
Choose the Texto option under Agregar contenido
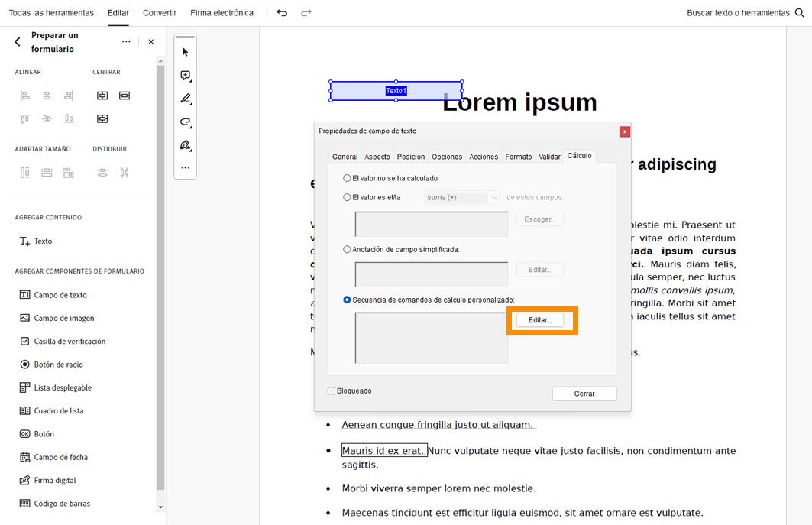(42, 240)
